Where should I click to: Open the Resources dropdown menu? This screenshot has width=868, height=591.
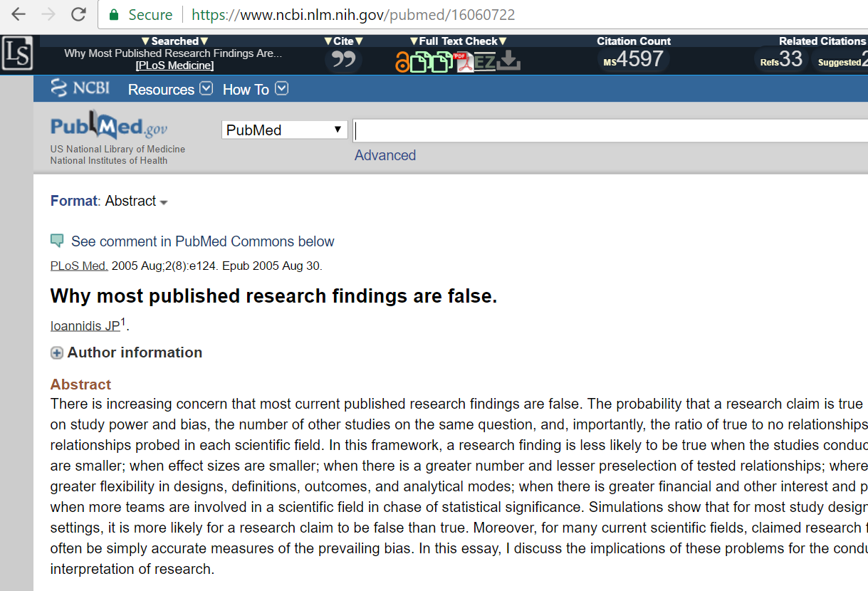coord(170,89)
